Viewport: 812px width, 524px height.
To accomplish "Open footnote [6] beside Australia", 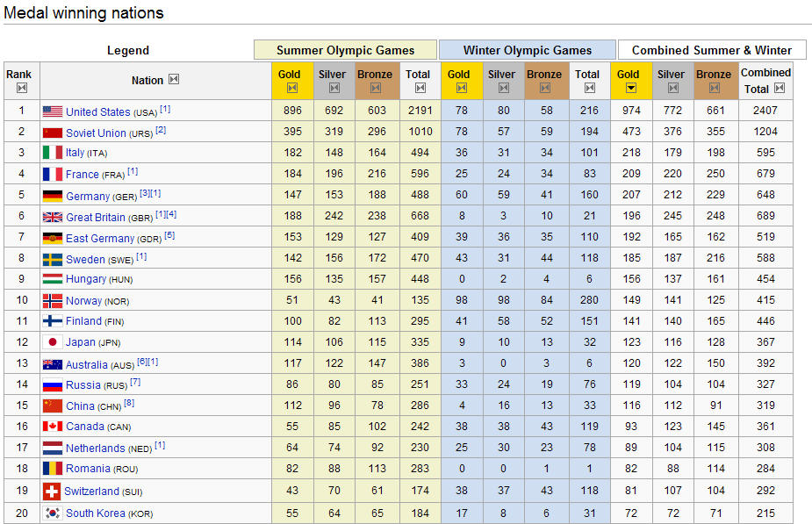I will point(142,362).
